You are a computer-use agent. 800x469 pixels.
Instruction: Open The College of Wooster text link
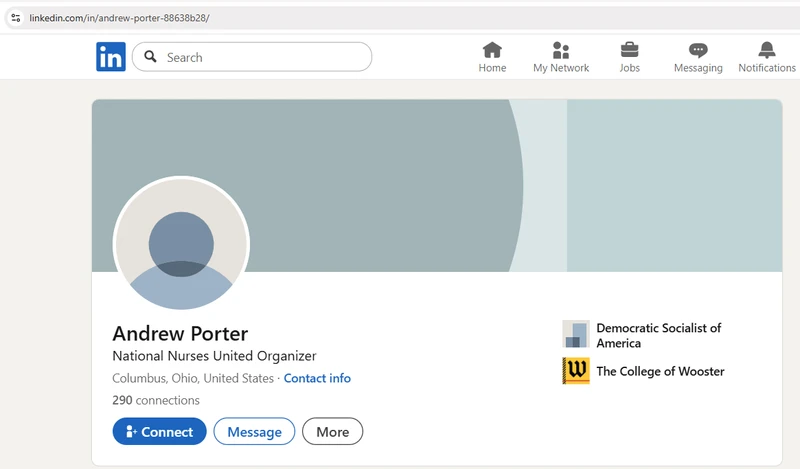click(660, 371)
